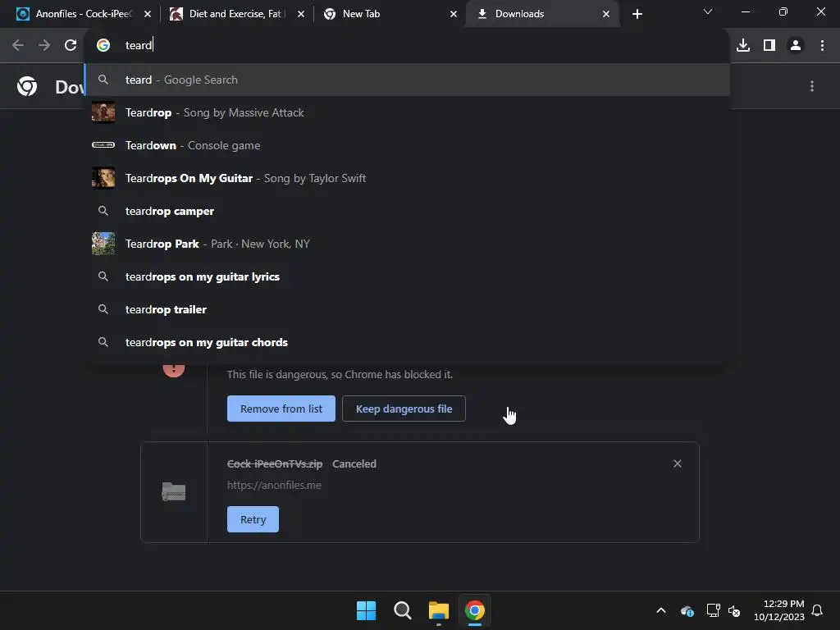This screenshot has width=840, height=630.
Task: Click the red dangerous file warning icon
Action: [x=174, y=370]
